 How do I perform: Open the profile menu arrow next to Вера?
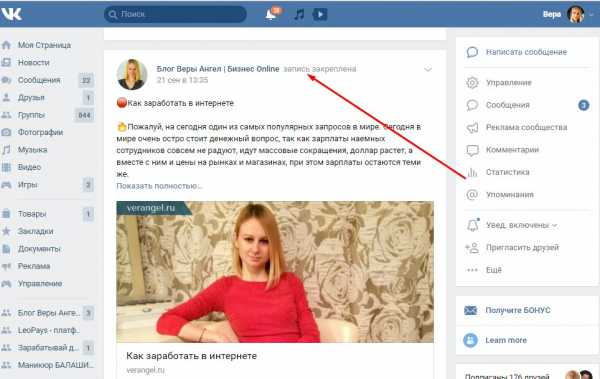click(592, 15)
